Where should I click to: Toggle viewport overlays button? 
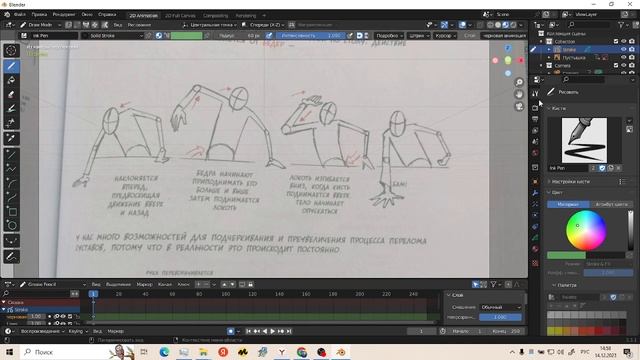coord(462,25)
